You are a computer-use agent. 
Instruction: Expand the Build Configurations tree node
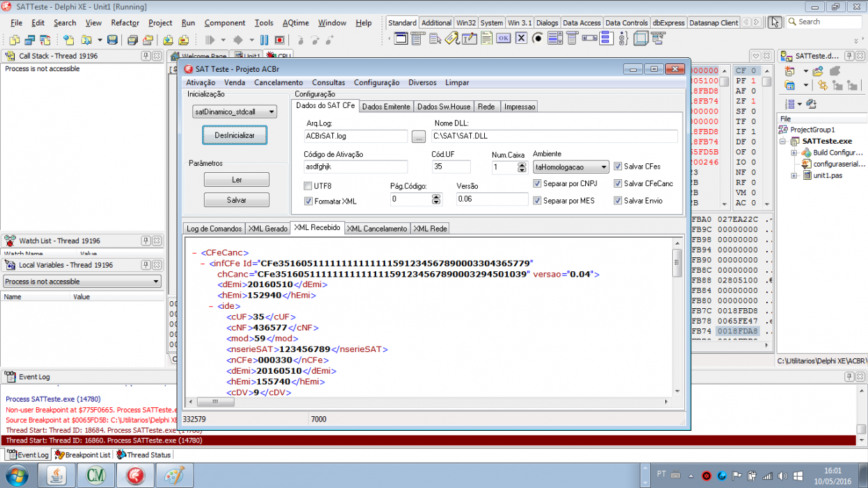[x=794, y=153]
